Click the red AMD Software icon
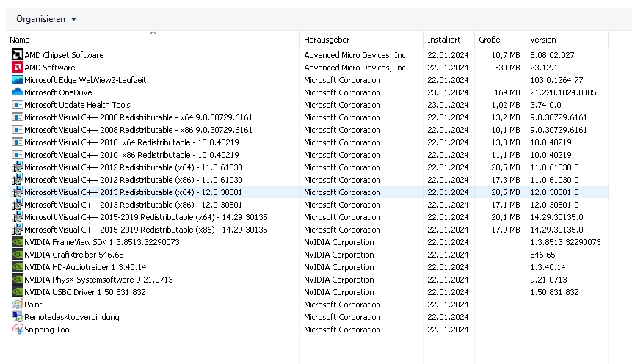The height and width of the screenshot is (364, 632). 18,68
